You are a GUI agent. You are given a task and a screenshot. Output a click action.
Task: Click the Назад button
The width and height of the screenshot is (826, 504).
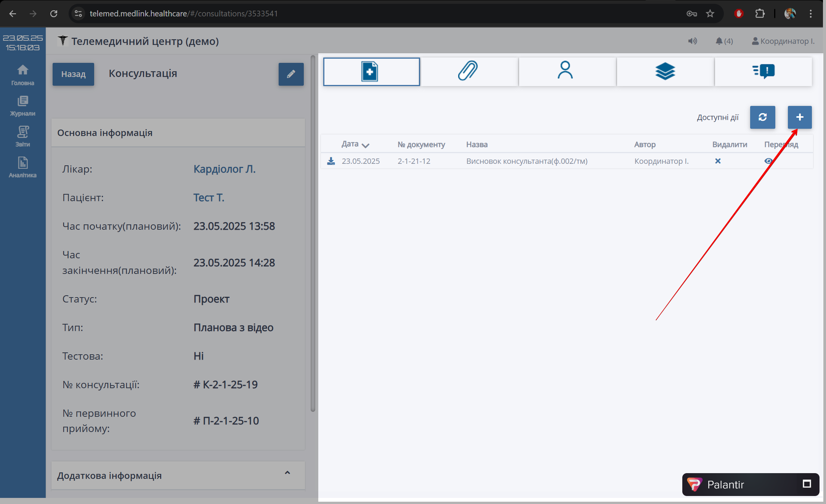pos(73,74)
